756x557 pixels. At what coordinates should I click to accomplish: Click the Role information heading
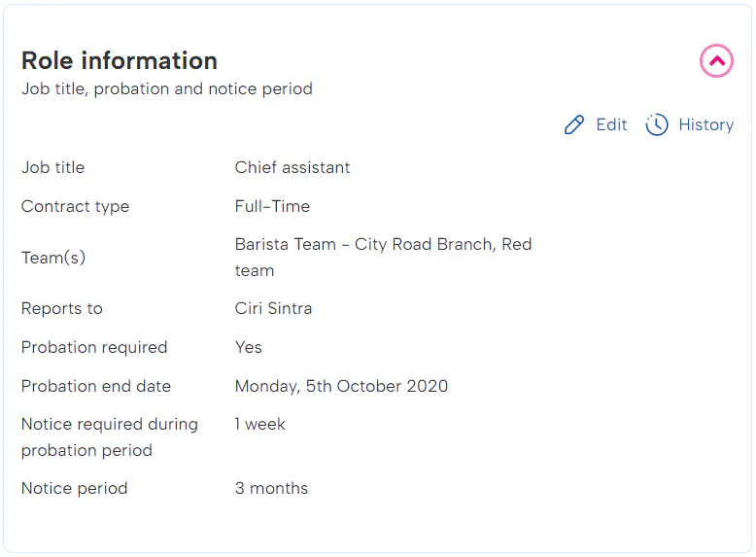pyautogui.click(x=120, y=60)
